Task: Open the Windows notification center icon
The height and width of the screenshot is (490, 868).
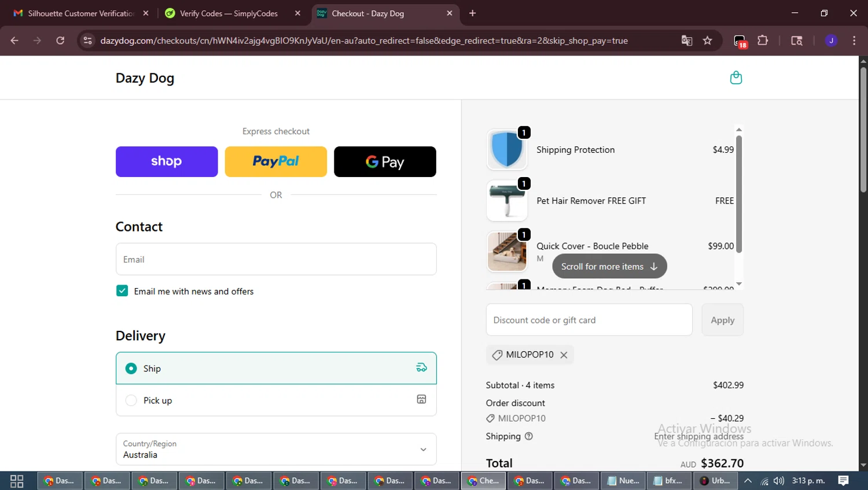Action: click(843, 481)
